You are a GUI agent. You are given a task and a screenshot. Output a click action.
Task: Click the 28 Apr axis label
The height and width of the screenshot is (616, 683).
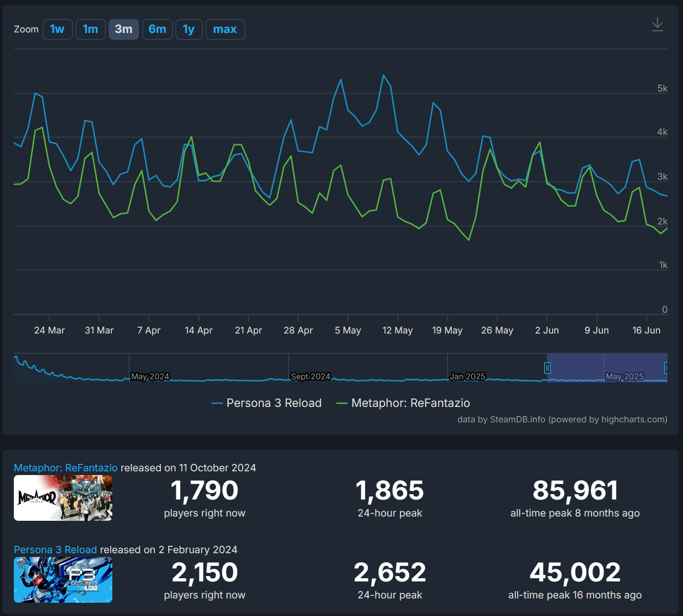tap(298, 330)
